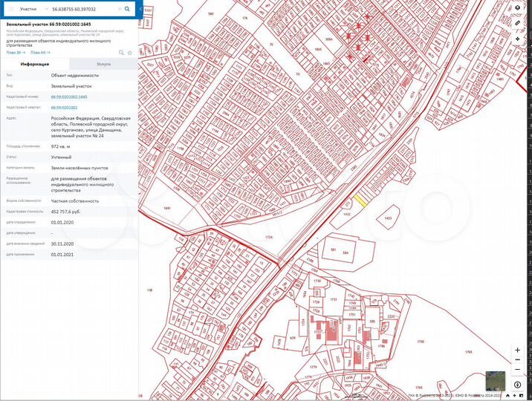Image resolution: width=532 pixels, height=401 pixels.
Task: Click the bottom-right window layout icon
Action: 521,396
